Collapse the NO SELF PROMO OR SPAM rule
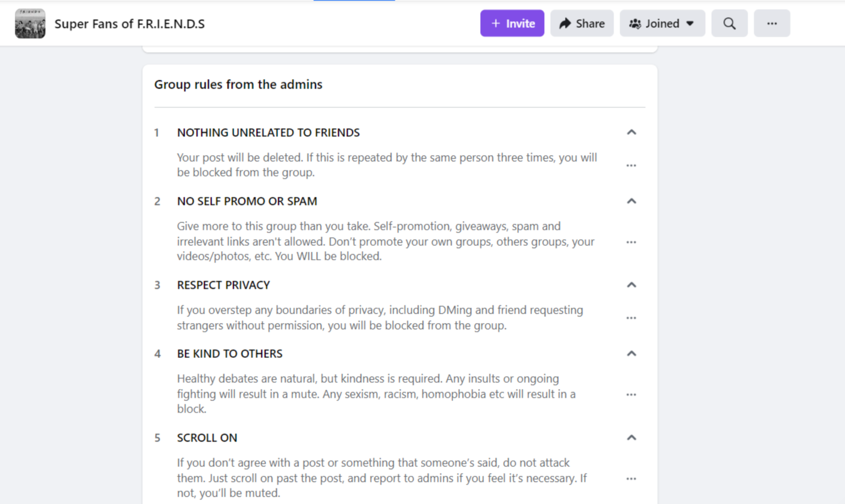The image size is (845, 504). click(x=632, y=201)
